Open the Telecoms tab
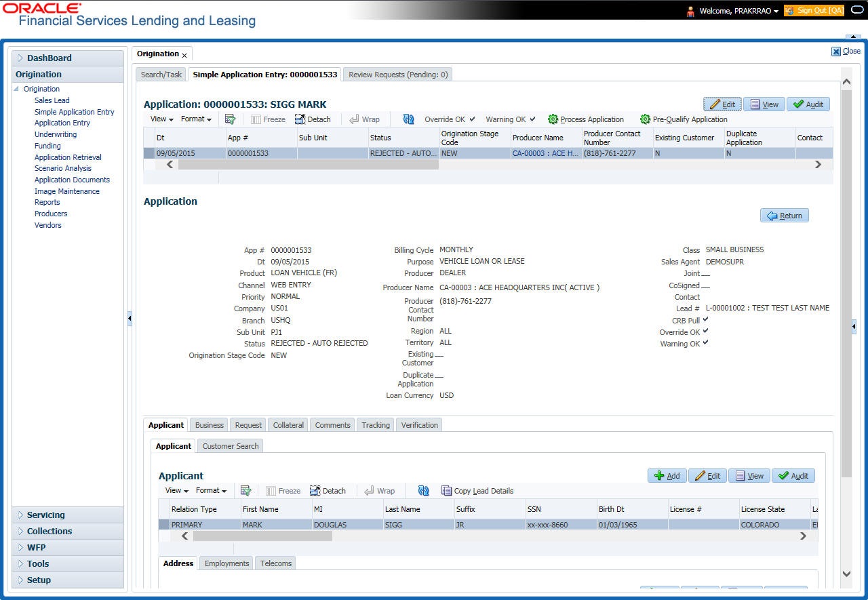This screenshot has height=600, width=868. [x=276, y=563]
